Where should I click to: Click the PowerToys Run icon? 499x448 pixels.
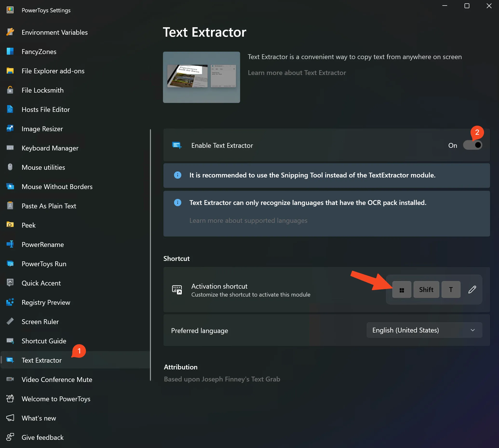(x=10, y=264)
